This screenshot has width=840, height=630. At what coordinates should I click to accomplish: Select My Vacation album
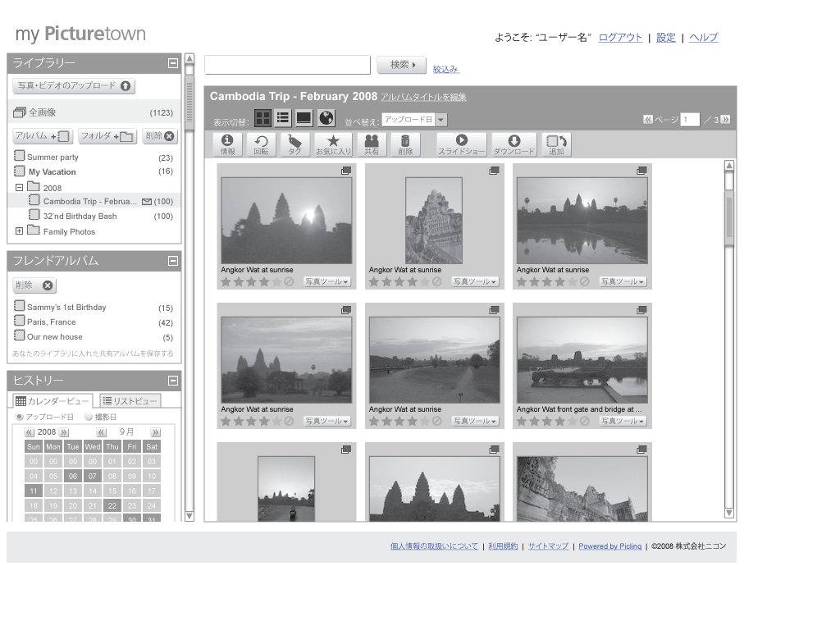click(x=52, y=171)
